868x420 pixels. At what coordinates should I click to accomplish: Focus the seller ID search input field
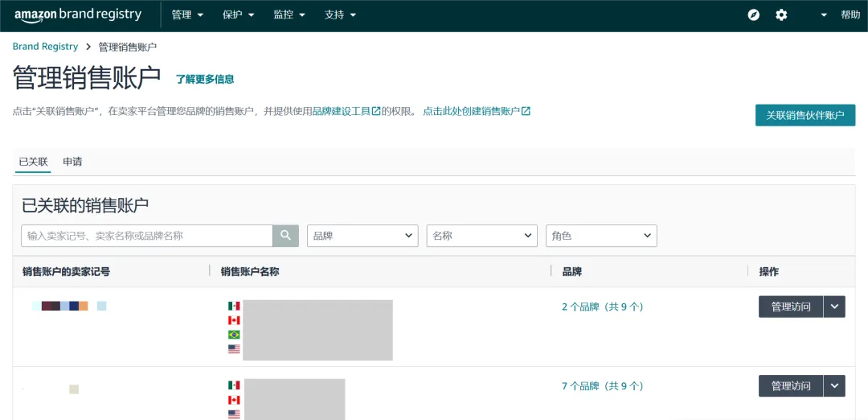point(147,236)
